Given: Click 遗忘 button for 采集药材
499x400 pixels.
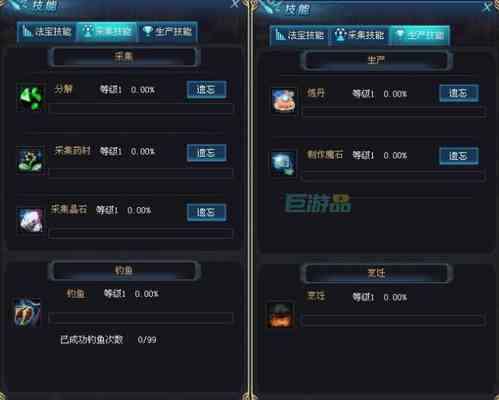Looking at the screenshot, I should tap(206, 153).
